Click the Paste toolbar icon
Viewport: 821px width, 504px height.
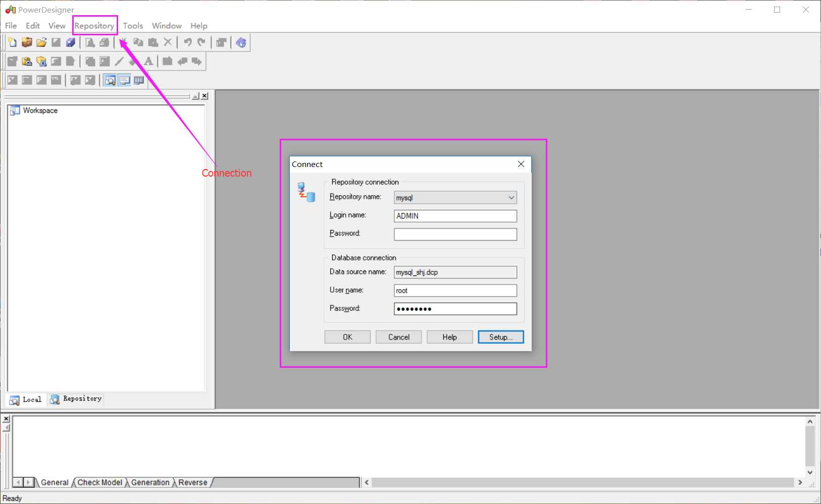click(x=153, y=42)
